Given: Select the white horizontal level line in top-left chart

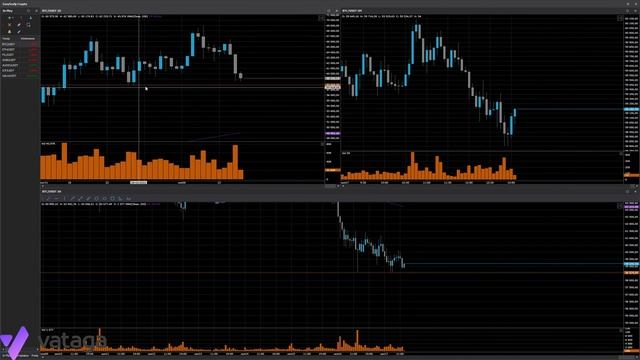Looking at the screenshot, I should click(182, 87).
